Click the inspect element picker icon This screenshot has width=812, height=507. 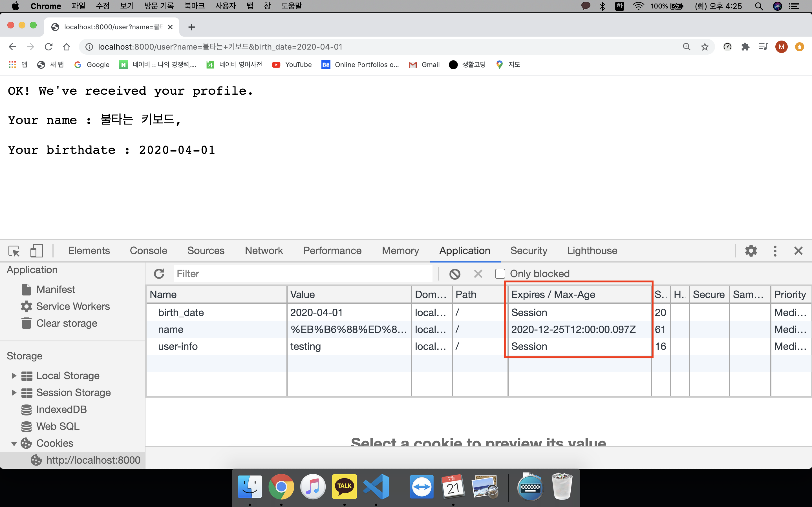pos(14,251)
